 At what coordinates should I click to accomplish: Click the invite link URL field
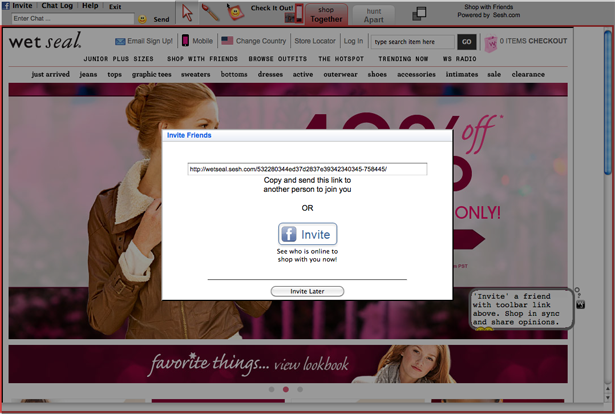tap(308, 169)
